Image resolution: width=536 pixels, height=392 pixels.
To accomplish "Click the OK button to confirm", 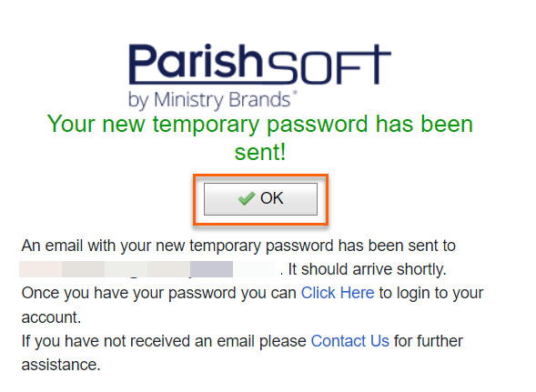I will (260, 199).
